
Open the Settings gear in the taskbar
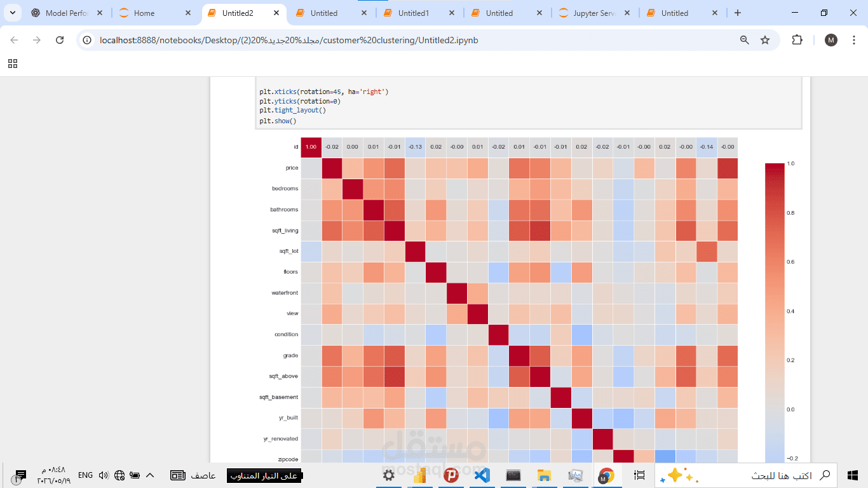(x=389, y=475)
